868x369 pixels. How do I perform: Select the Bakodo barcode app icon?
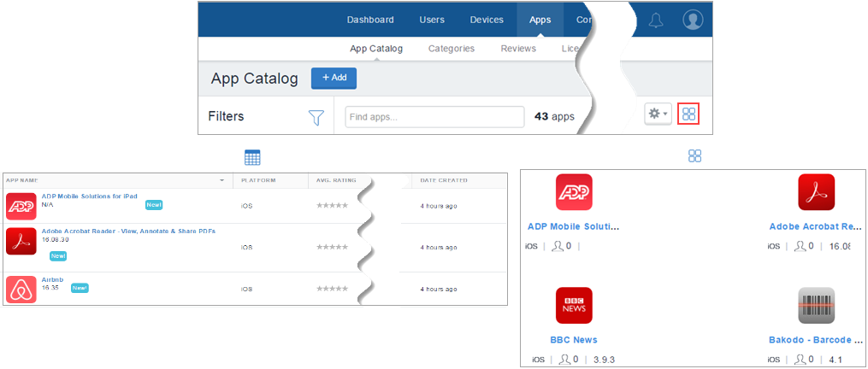(x=816, y=305)
